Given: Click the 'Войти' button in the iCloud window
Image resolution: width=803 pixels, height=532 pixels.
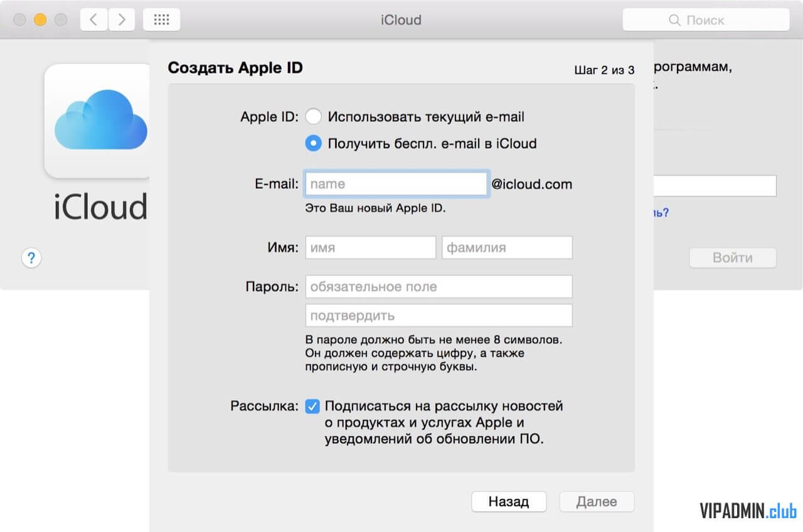Looking at the screenshot, I should [733, 258].
